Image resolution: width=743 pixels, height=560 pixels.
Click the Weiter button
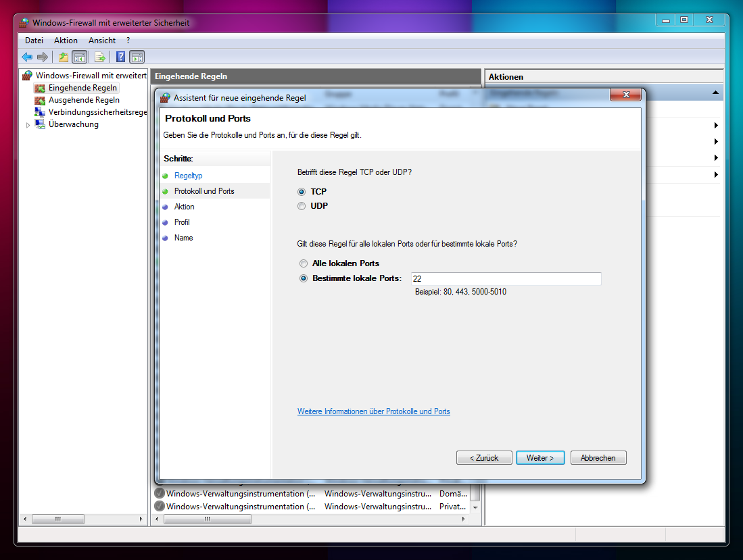(x=540, y=458)
